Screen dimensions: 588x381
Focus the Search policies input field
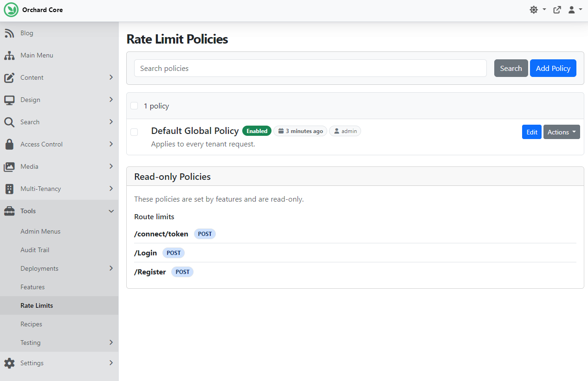pyautogui.click(x=310, y=68)
